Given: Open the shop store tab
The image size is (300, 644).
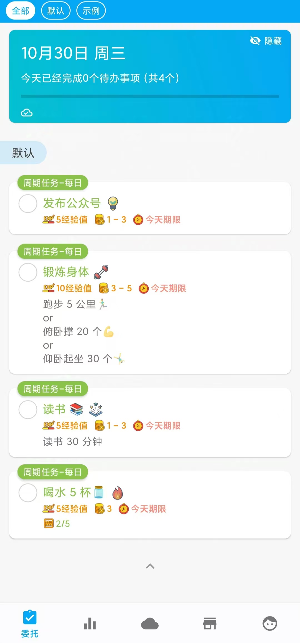Looking at the screenshot, I should coord(210,623).
